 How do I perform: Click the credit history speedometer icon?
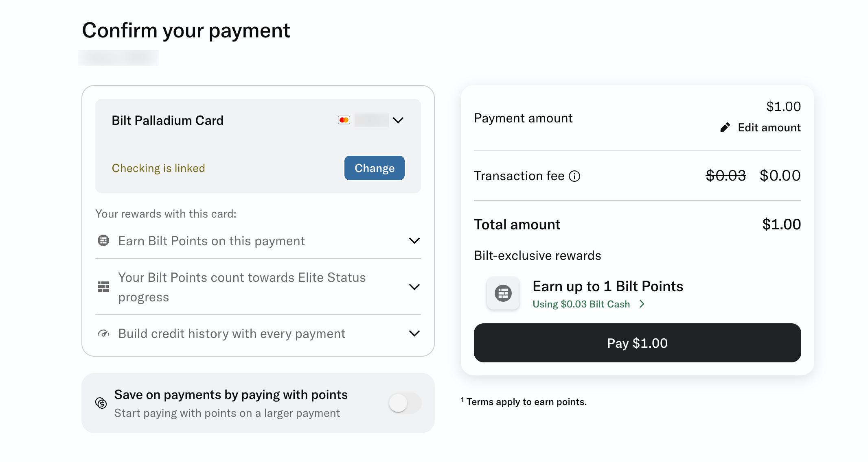104,333
